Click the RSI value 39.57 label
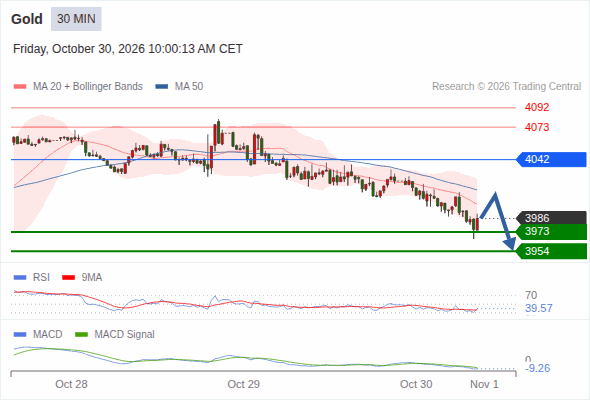This screenshot has height=400, width=590. pyautogui.click(x=539, y=309)
